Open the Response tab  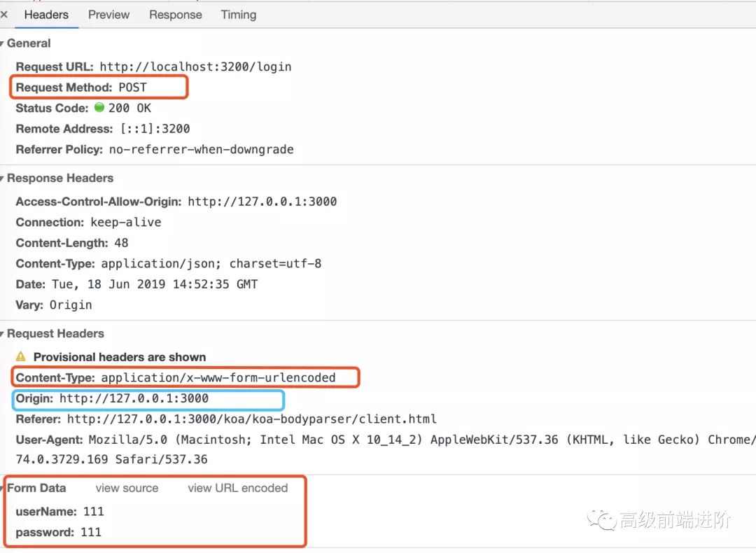[176, 15]
